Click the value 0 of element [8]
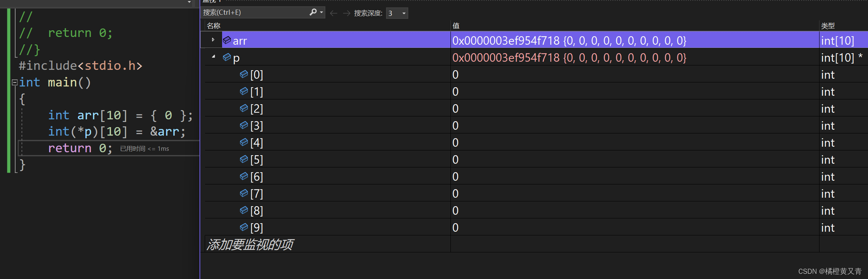Screen dimensions: 868x279 tap(455, 210)
